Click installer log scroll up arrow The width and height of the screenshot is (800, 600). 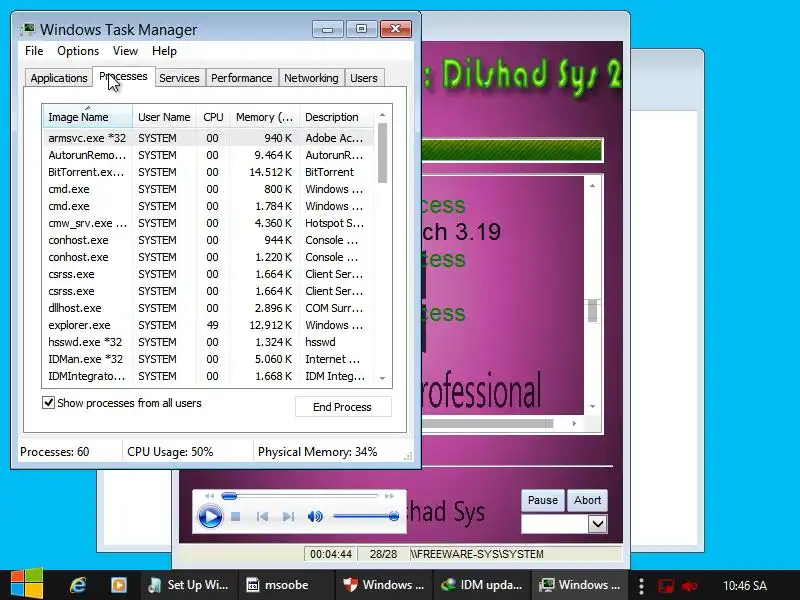pyautogui.click(x=592, y=186)
